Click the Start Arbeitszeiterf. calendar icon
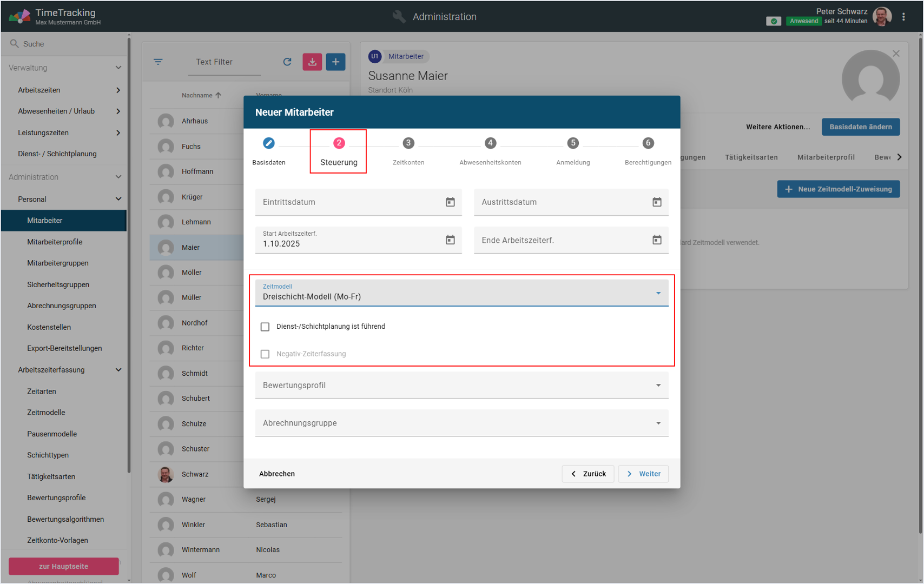Image resolution: width=924 pixels, height=584 pixels. click(x=450, y=240)
